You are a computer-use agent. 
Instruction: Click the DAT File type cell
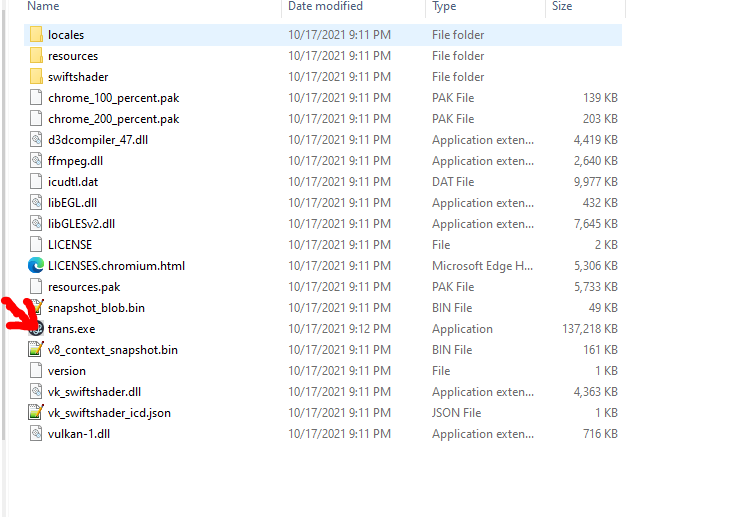[453, 182]
